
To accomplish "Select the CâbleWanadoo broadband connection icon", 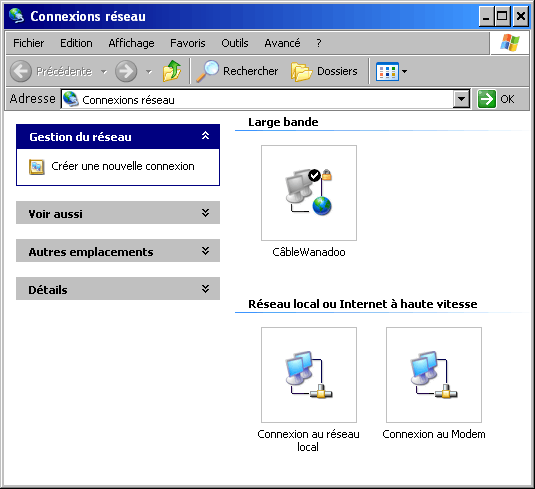I will [x=309, y=193].
